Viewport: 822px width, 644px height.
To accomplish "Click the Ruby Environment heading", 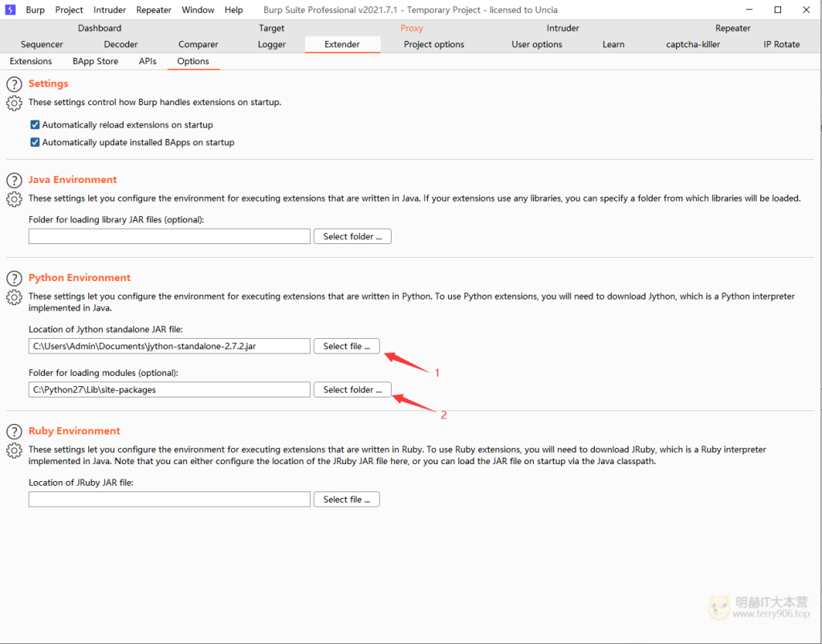I will pyautogui.click(x=75, y=431).
